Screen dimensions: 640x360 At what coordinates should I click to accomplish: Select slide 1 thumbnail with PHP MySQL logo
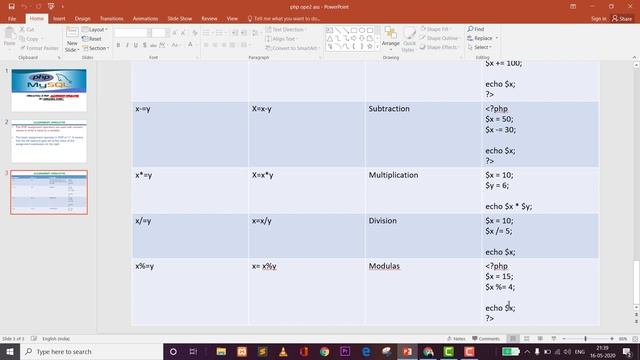tap(49, 90)
